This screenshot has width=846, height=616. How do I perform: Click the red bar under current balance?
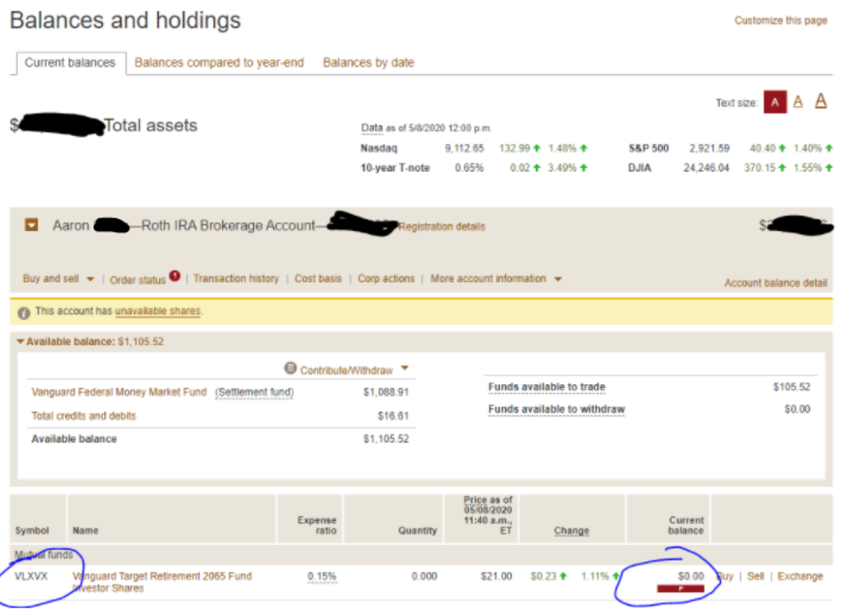pyautogui.click(x=680, y=588)
